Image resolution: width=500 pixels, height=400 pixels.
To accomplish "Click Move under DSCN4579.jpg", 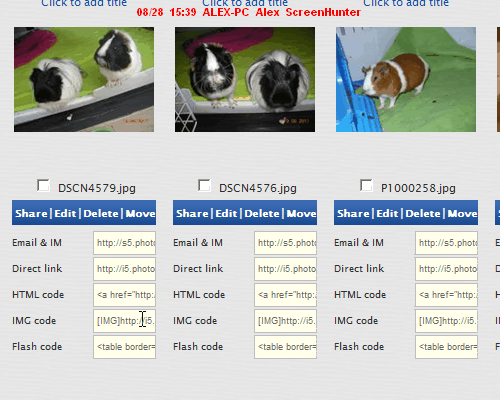I will (140, 213).
